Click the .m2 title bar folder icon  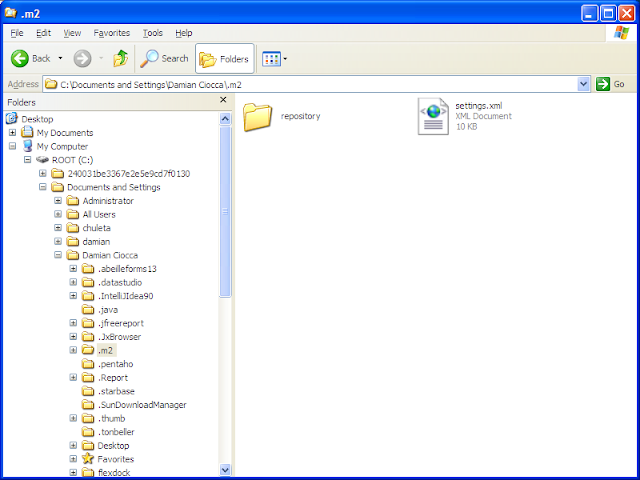(10, 13)
